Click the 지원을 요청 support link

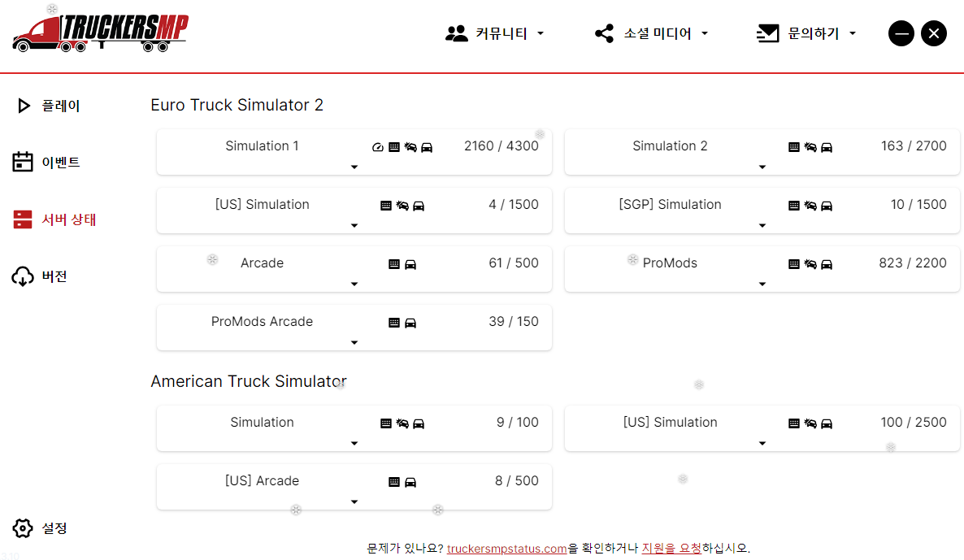point(671,549)
